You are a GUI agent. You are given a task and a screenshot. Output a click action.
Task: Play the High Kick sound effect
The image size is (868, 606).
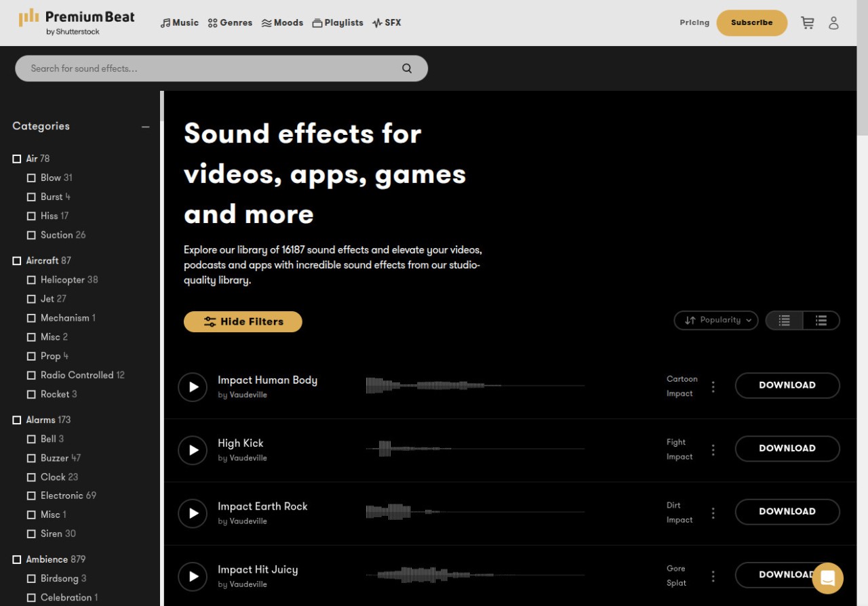click(x=193, y=450)
